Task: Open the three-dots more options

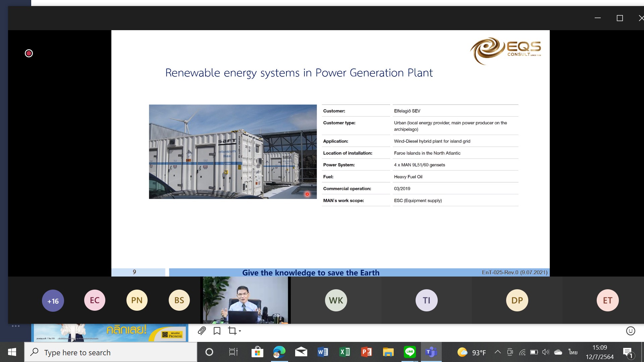Action: click(16, 326)
